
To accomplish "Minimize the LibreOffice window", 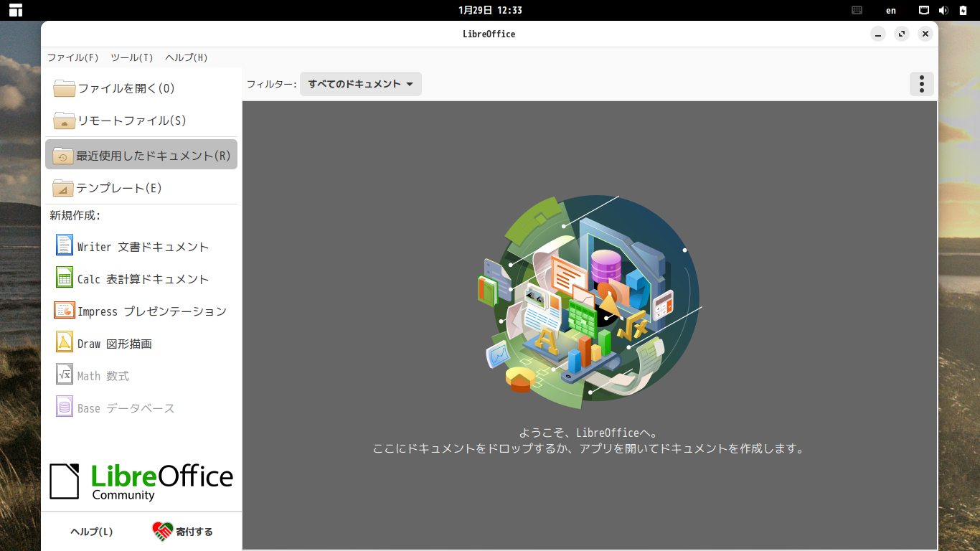I will pos(879,34).
